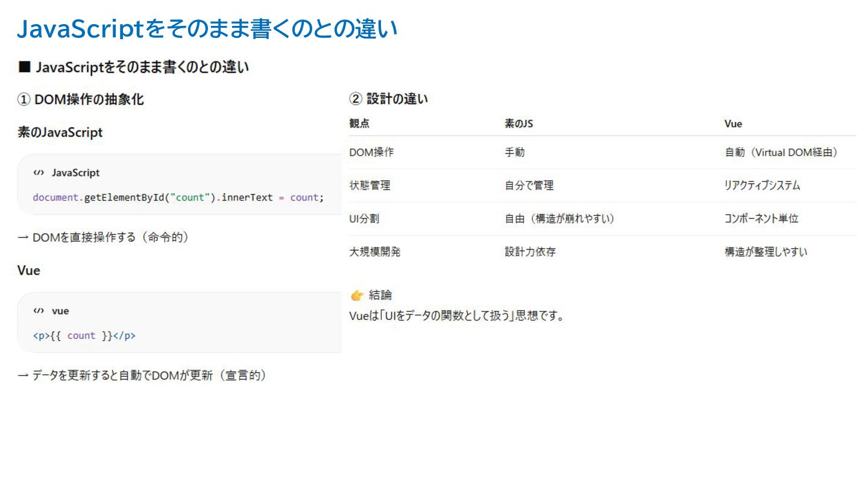Screen dimensions: 868x488
Task: Click the <p>{{ count }}</p> code line
Action: [x=84, y=336]
